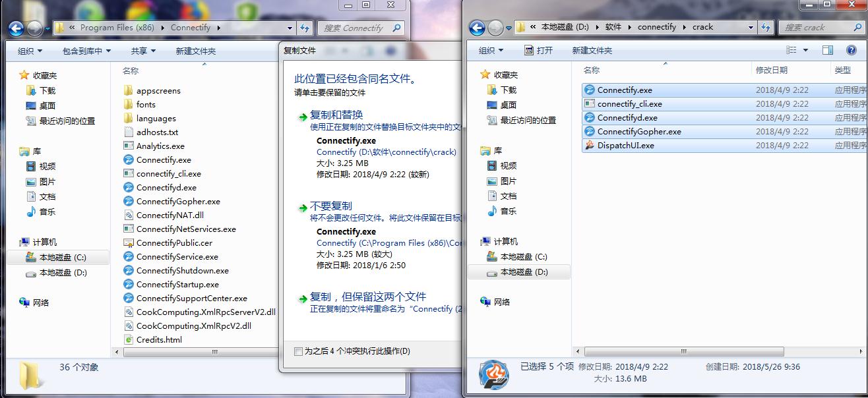
Task: Select Credits.html file icon
Action: [129, 340]
